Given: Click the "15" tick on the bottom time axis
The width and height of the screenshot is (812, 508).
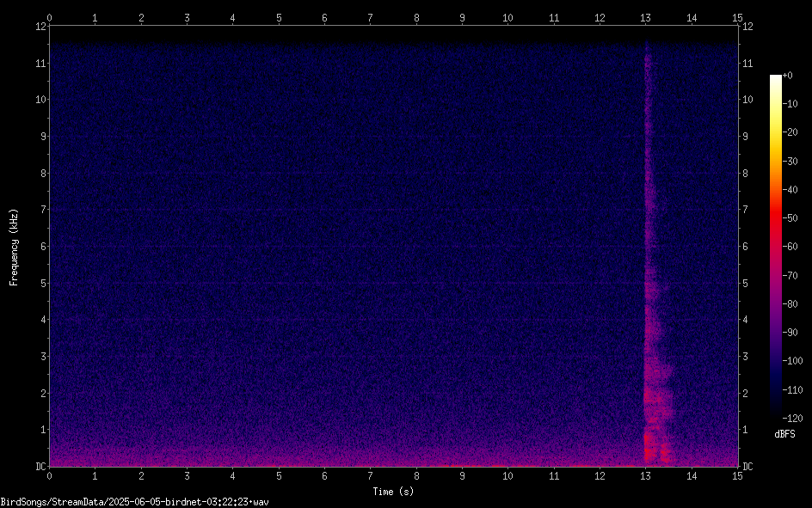Looking at the screenshot, I should tap(737, 476).
